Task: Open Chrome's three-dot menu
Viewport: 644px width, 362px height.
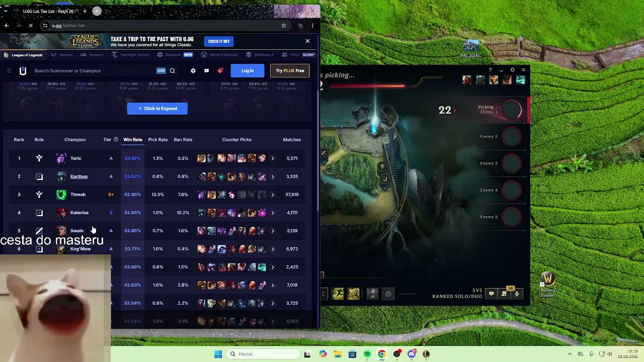Action: (x=312, y=26)
